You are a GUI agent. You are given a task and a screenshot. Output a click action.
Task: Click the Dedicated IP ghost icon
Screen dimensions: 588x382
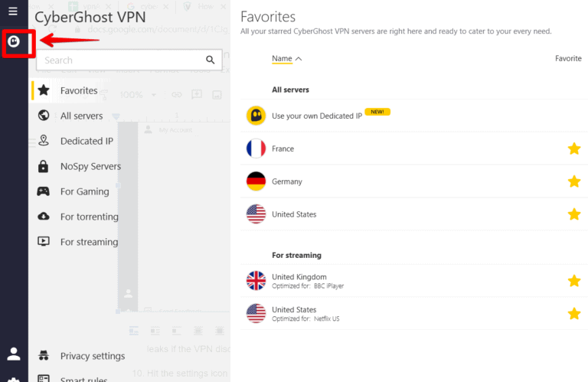(256, 116)
